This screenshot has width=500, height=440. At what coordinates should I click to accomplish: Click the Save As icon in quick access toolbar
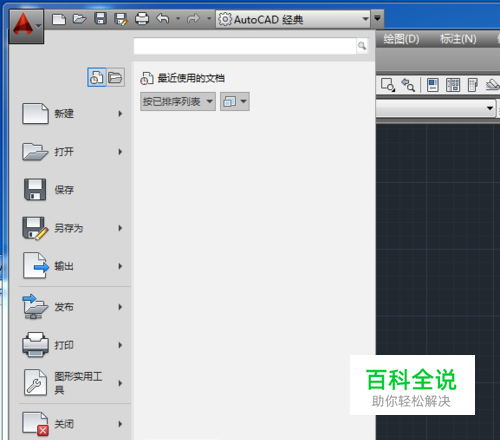pyautogui.click(x=121, y=19)
